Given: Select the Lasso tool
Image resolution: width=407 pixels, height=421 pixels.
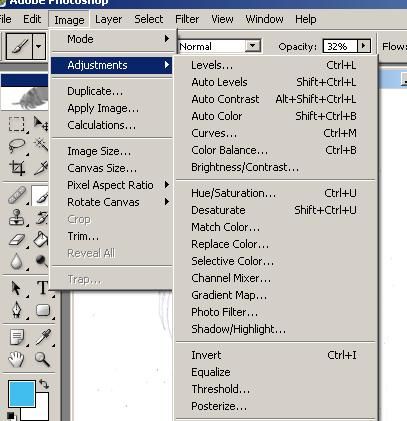Looking at the screenshot, I should tap(17, 146).
